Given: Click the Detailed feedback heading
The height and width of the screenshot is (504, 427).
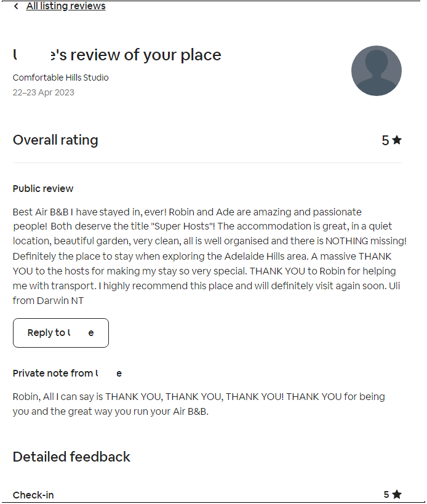Looking at the screenshot, I should click(x=71, y=457).
